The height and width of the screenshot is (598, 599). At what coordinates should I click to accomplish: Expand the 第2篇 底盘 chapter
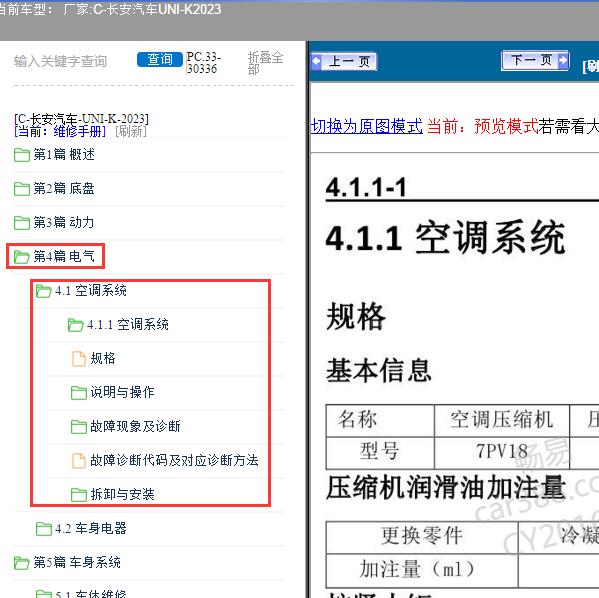[64, 188]
